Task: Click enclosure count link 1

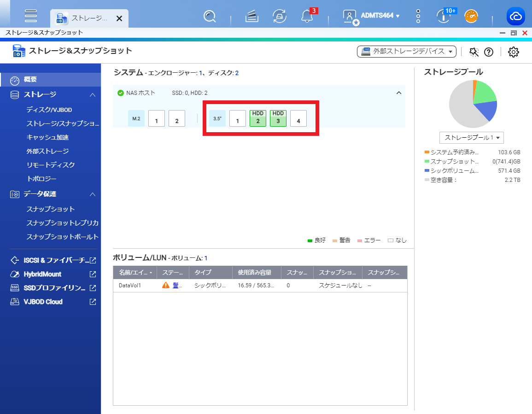Action: click(x=200, y=73)
